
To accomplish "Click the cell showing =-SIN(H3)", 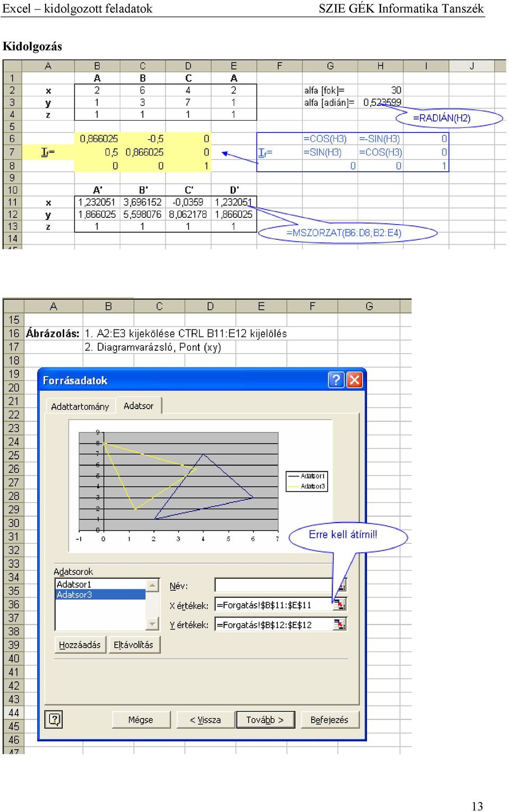I will (380, 139).
